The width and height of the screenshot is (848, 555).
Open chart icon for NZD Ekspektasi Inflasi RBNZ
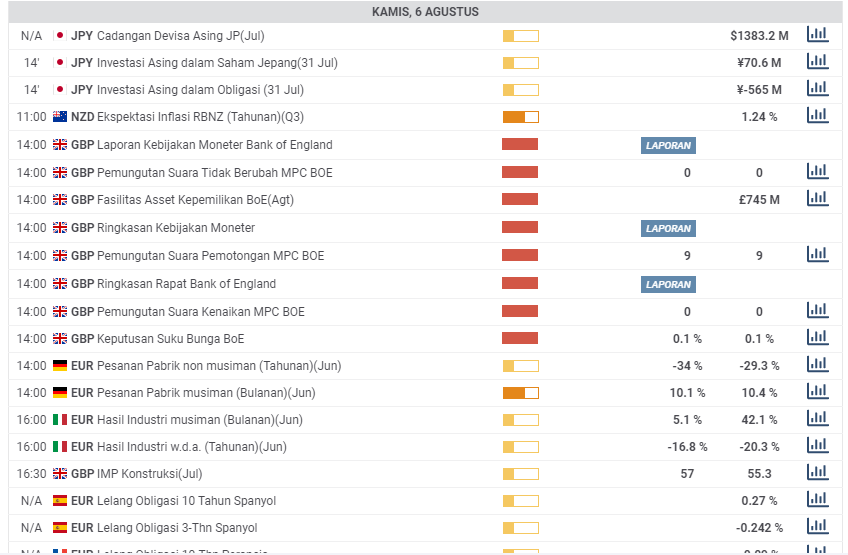[817, 116]
